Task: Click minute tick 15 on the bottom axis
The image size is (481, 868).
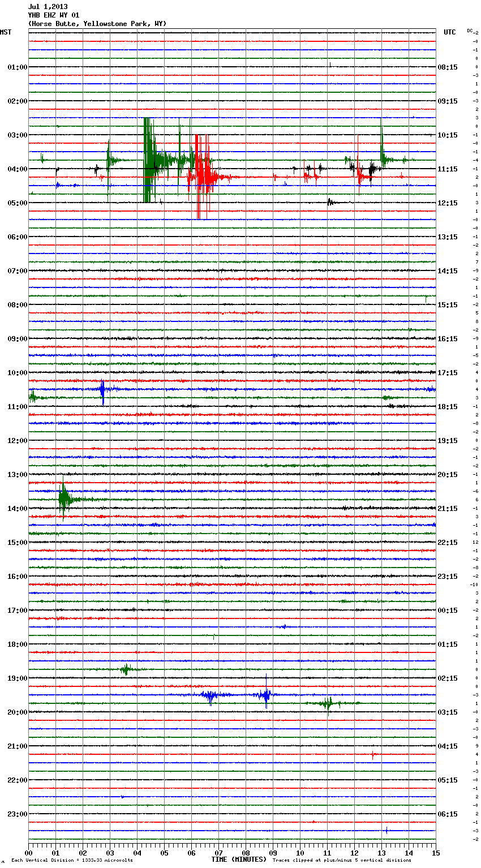Action: coord(435,853)
